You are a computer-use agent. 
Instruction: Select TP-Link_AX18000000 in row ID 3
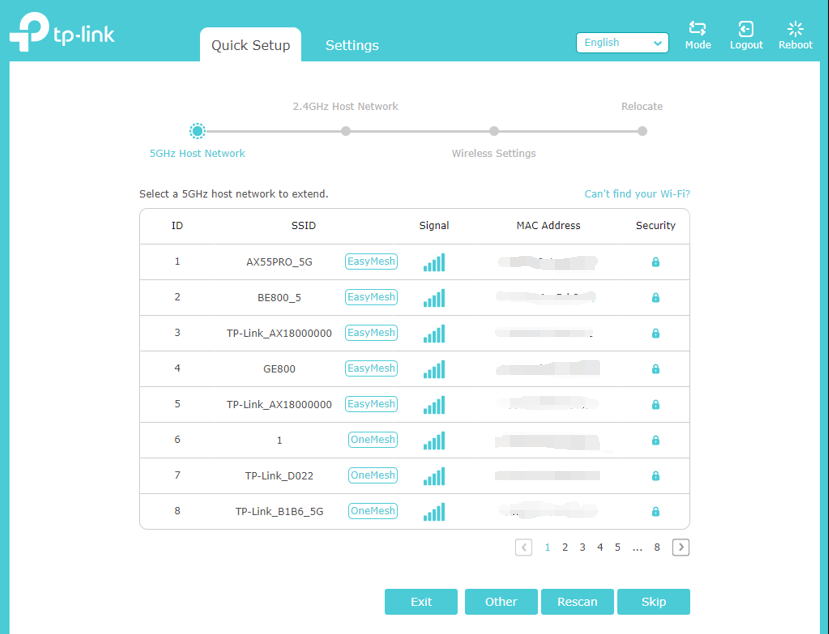pos(279,334)
